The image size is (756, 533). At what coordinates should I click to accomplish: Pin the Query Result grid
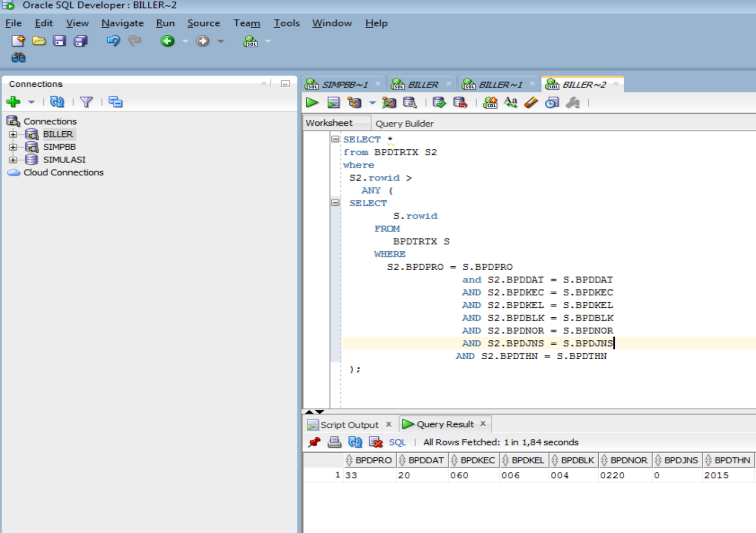[315, 442]
